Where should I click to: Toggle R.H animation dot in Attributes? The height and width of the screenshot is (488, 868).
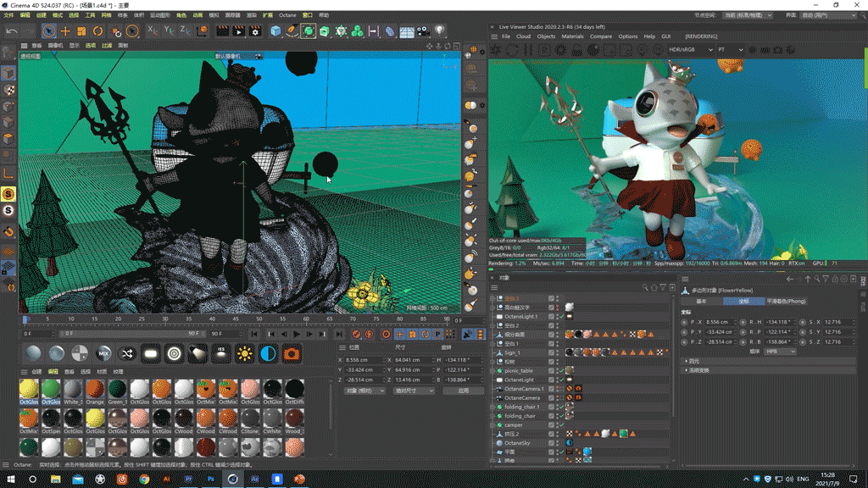[x=743, y=322]
